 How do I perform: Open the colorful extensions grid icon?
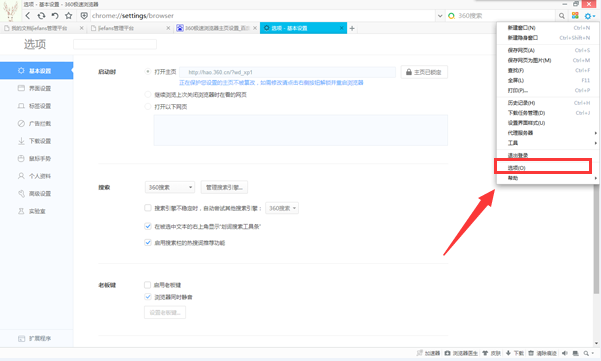pyautogui.click(x=575, y=15)
